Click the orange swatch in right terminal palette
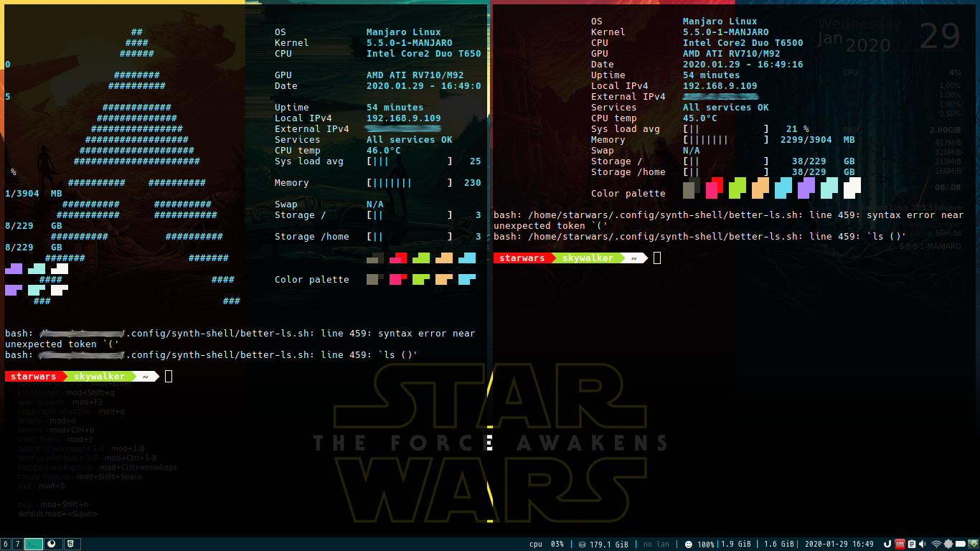Viewport: 980px width, 551px height. click(x=760, y=188)
